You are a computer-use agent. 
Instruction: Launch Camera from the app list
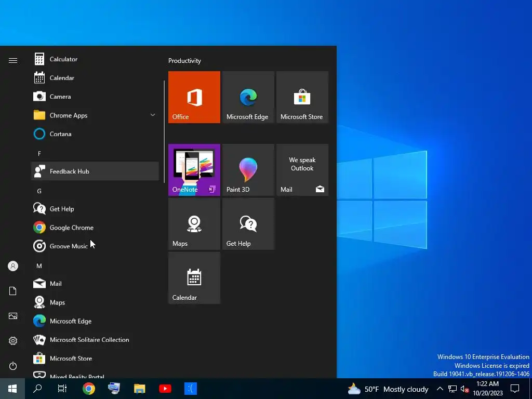pos(95,96)
